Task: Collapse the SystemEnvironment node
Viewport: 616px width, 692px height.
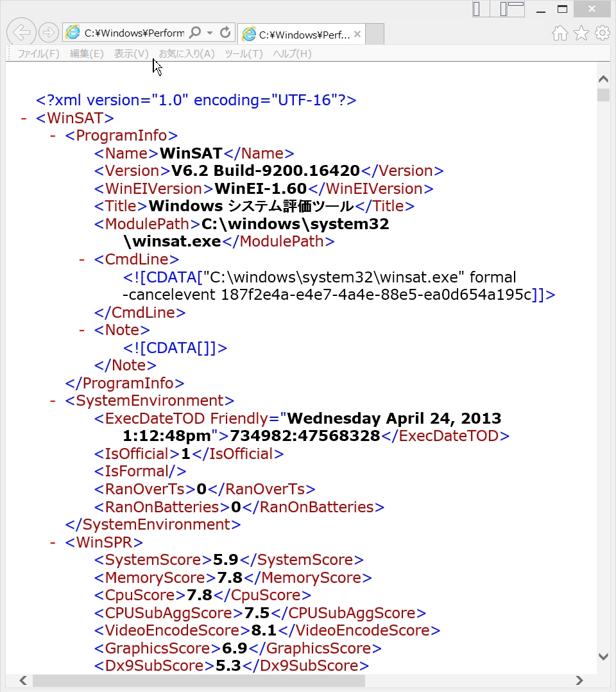Action: pos(53,401)
